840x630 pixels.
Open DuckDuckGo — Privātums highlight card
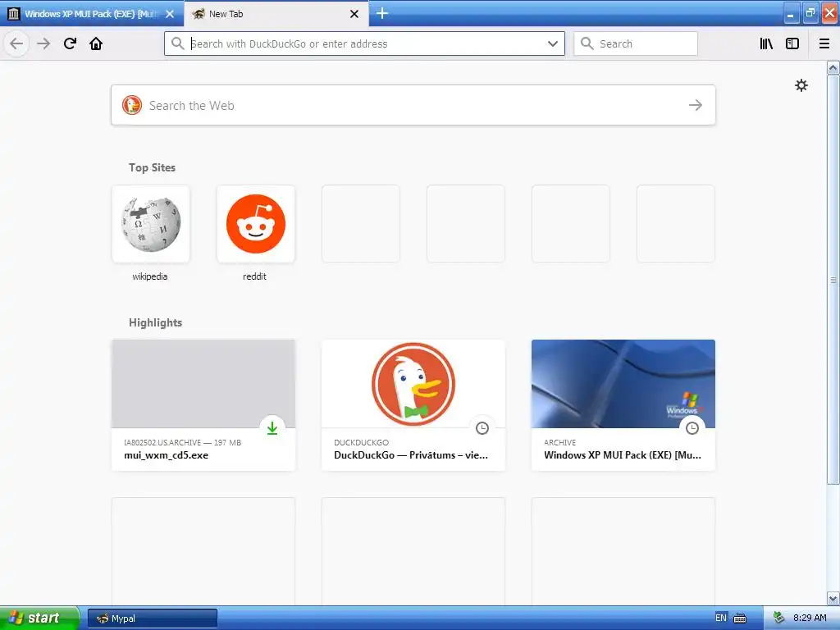(x=413, y=405)
